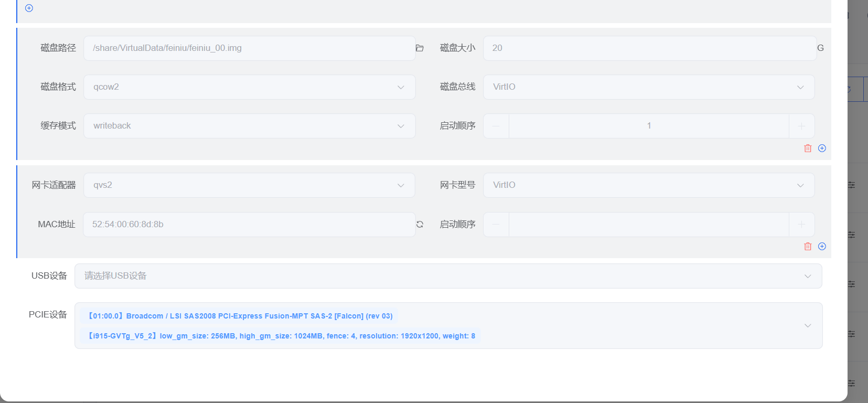Screen dimensions: 868x403
Task: Click the PCIE设备 label
Action: pos(48,315)
